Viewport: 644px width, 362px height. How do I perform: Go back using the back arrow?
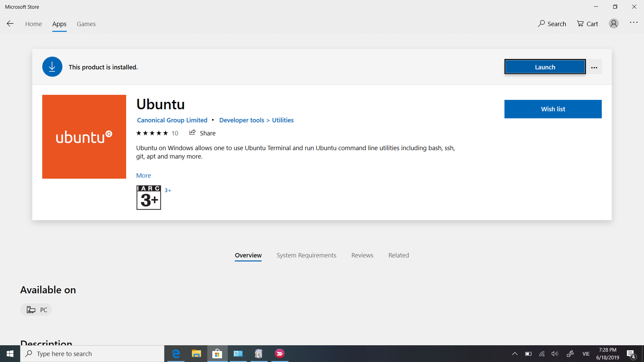tap(10, 24)
